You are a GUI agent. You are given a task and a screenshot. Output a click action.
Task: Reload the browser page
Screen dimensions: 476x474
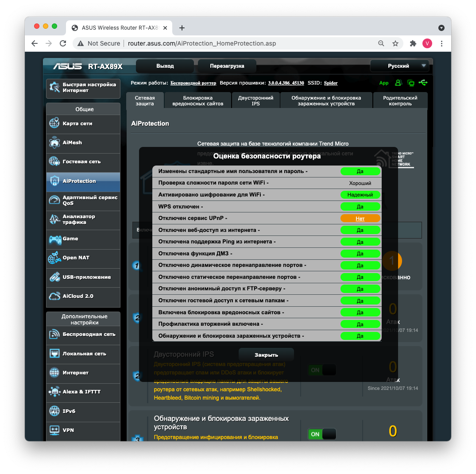pyautogui.click(x=63, y=43)
